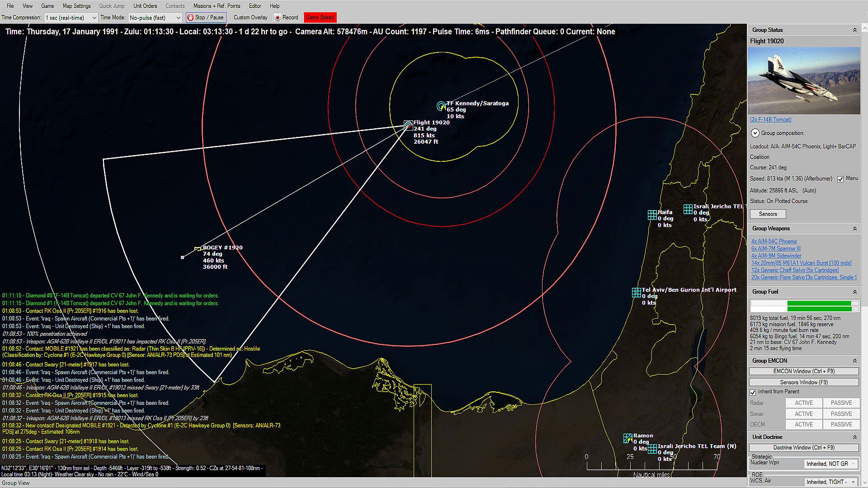Screen dimensions: 868x488
Task: Open the Unit Orders menu
Action: pyautogui.click(x=145, y=6)
